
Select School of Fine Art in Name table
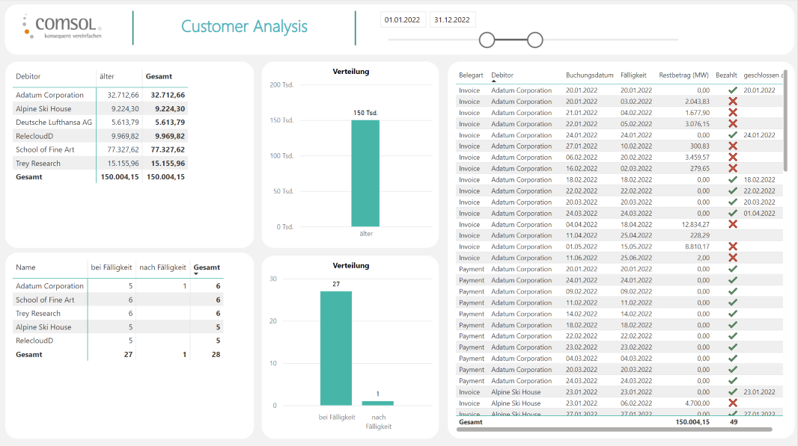click(x=45, y=300)
